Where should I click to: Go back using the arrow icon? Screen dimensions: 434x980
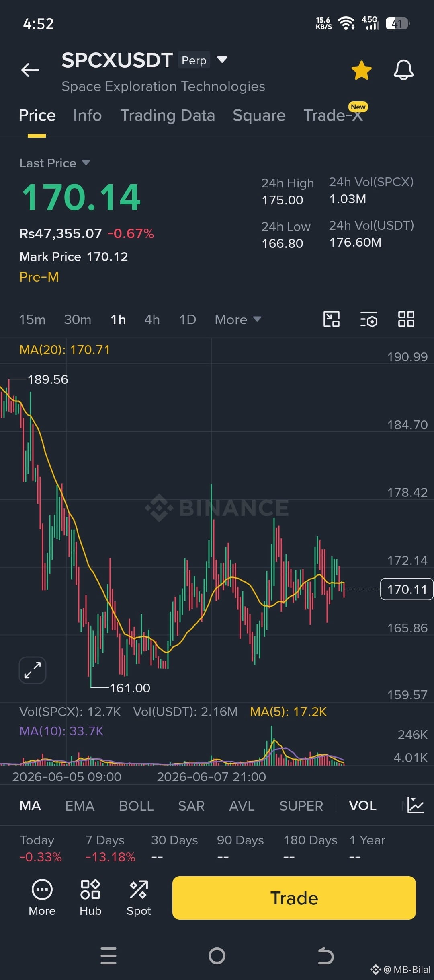(x=30, y=70)
